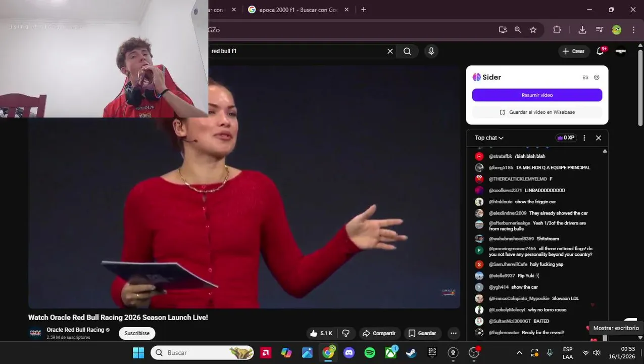Bookmark this page with the star
Screen dimensions: 644x364
point(533,30)
